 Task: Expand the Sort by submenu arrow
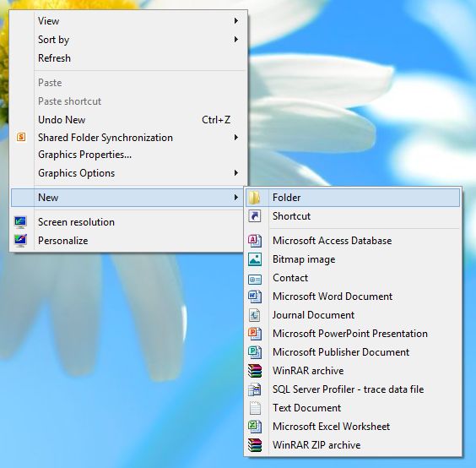point(235,39)
